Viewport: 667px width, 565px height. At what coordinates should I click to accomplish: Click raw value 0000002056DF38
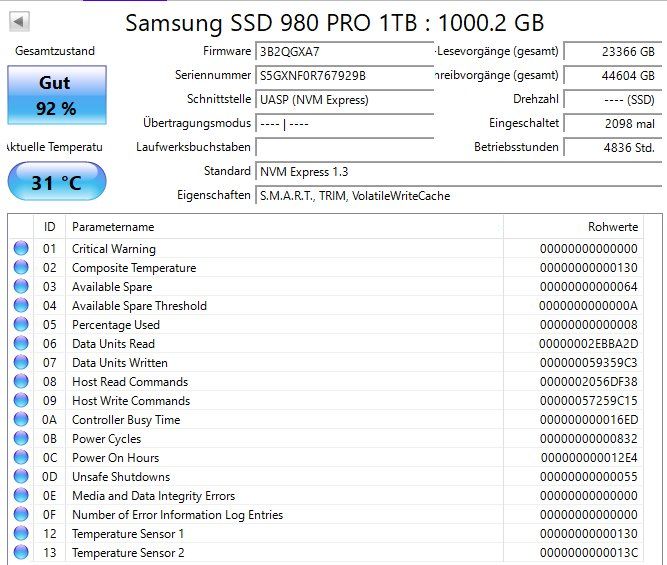(x=589, y=382)
